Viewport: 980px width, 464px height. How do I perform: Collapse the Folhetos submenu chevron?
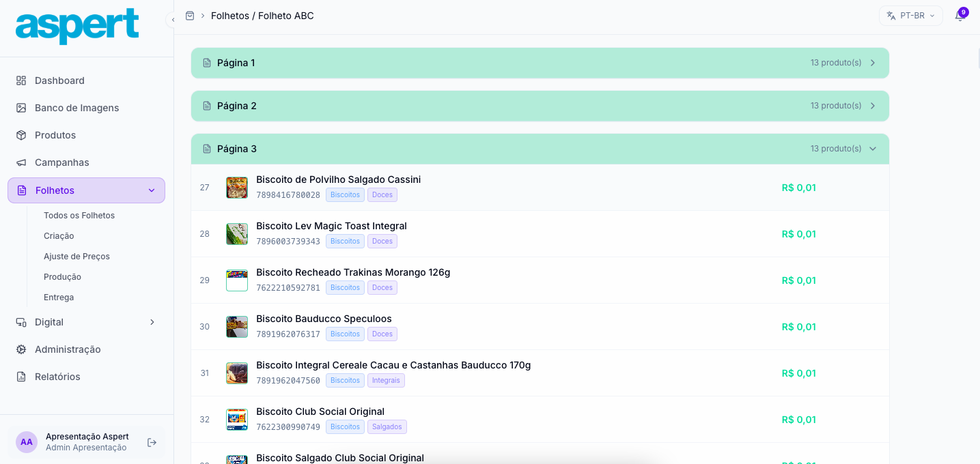(152, 190)
